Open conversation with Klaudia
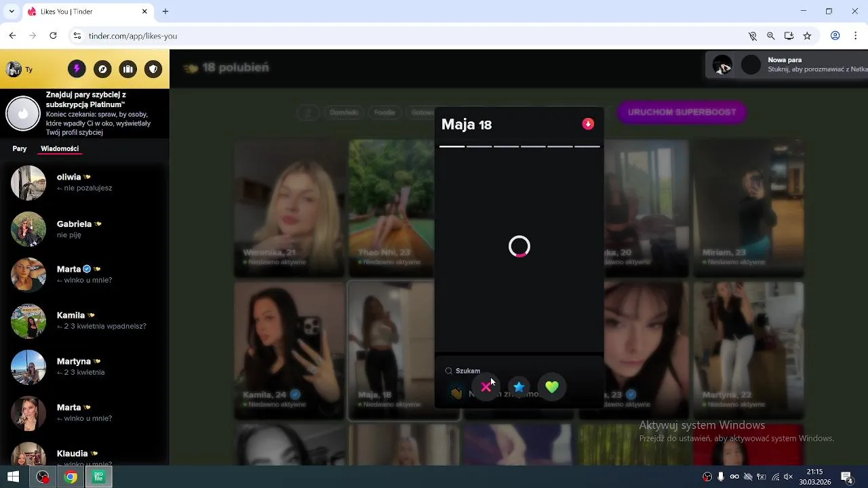The height and width of the screenshot is (488, 868). click(x=85, y=455)
